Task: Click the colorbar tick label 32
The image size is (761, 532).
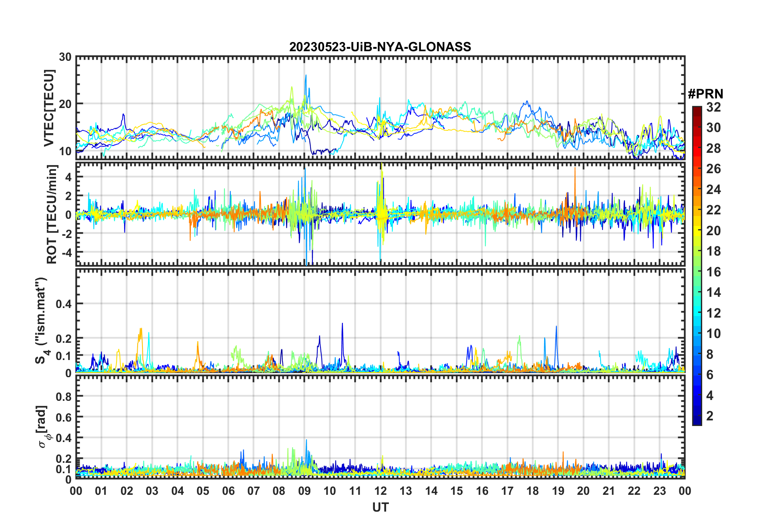Action: [x=713, y=107]
